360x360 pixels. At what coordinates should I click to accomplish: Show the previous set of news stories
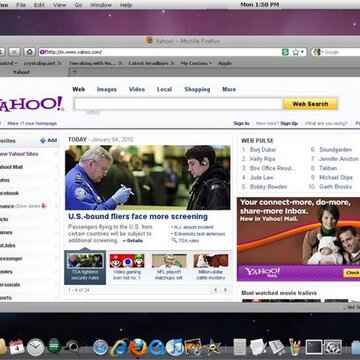[x=215, y=290]
